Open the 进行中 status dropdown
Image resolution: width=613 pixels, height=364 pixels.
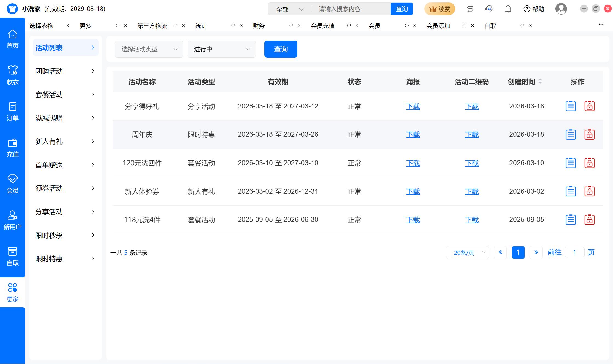221,49
